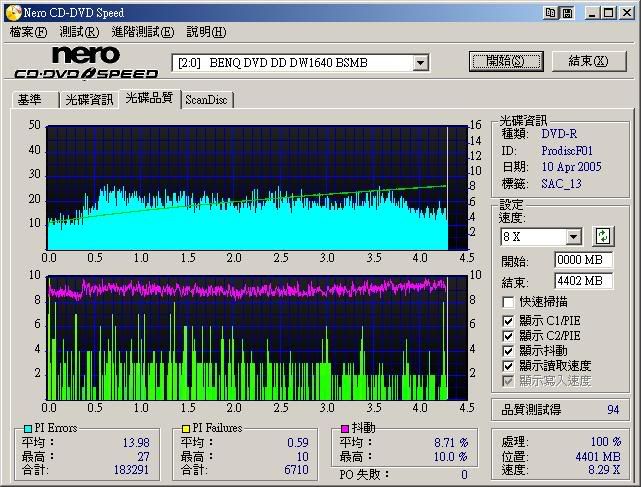
Task: Open the BENQ DVD drive selection dropdown
Action: 420,63
